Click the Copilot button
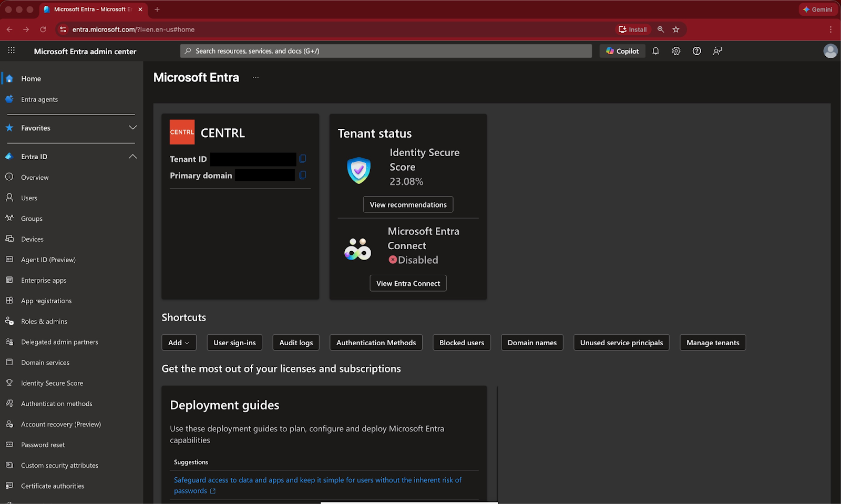This screenshot has height=504, width=841. [622, 51]
